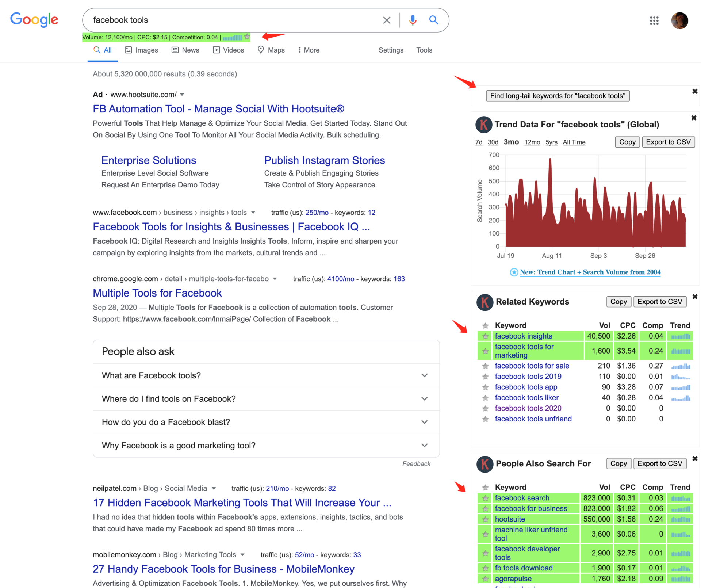Switch to the Maps tab
Screen dimensions: 701x588
click(271, 50)
